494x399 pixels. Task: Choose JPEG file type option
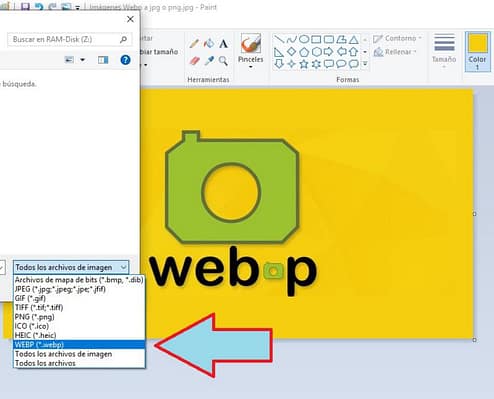[x=79, y=289]
